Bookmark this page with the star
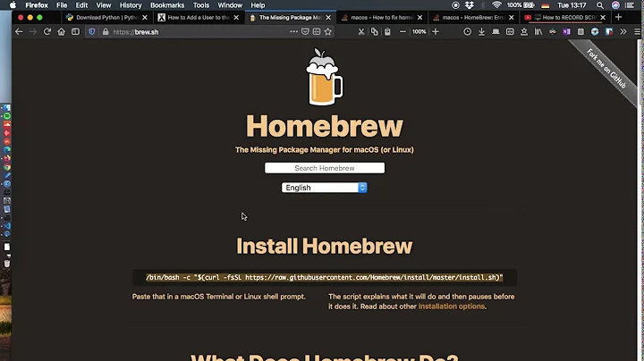This screenshot has width=644, height=361. [327, 31]
